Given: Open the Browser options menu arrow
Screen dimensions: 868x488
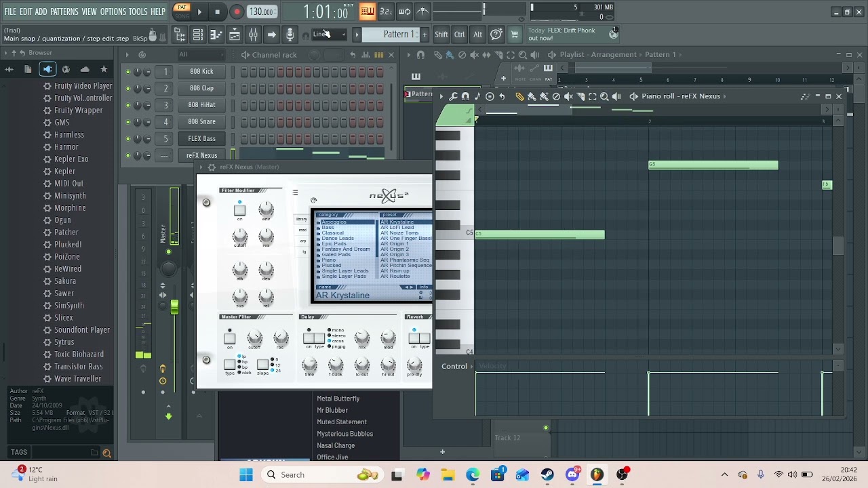Looking at the screenshot, I should (x=5, y=53).
